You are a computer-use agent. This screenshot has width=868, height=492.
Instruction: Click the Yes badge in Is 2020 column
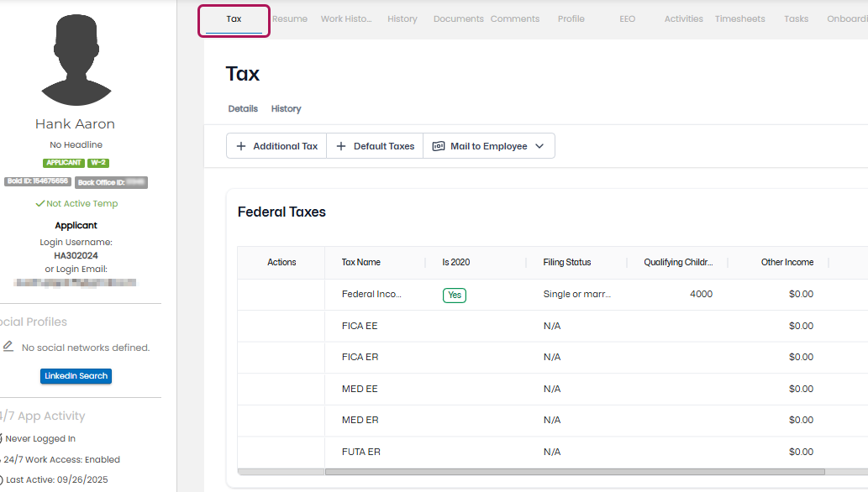coord(455,295)
